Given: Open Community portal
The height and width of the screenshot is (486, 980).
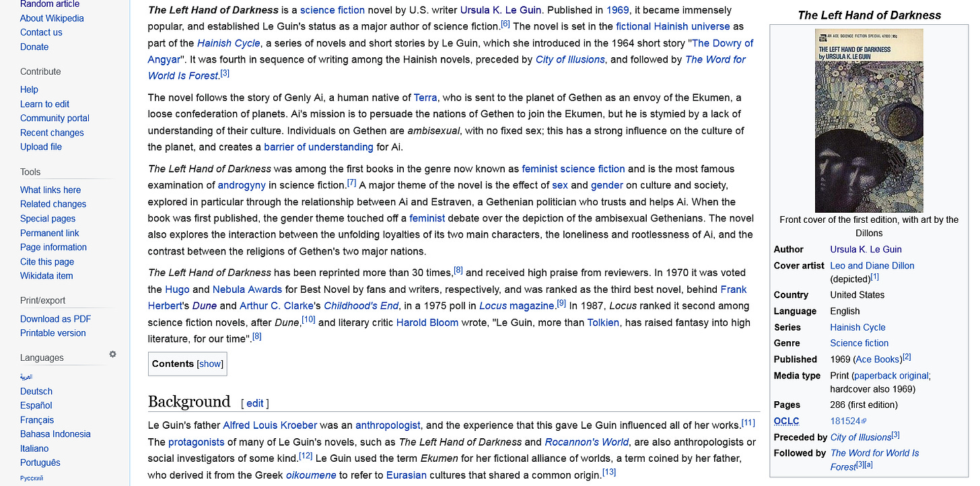Looking at the screenshot, I should click(x=55, y=118).
